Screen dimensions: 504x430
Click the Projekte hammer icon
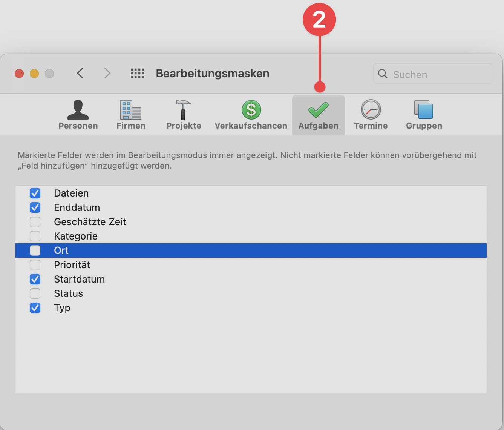click(183, 110)
